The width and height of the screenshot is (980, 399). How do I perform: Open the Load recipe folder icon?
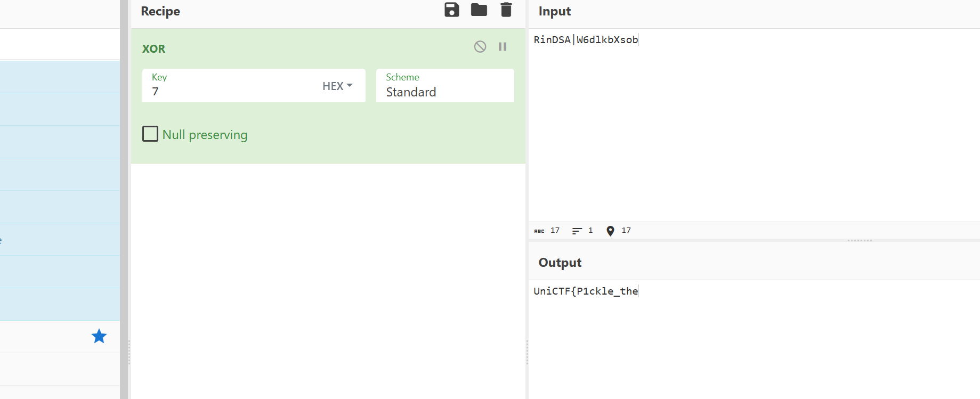[x=479, y=10]
